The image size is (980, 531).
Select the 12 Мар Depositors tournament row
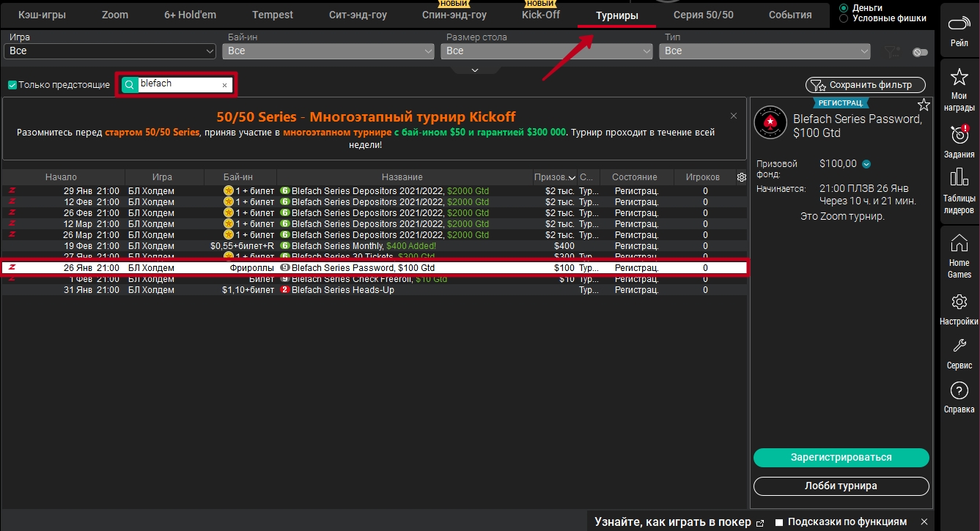[x=375, y=224]
